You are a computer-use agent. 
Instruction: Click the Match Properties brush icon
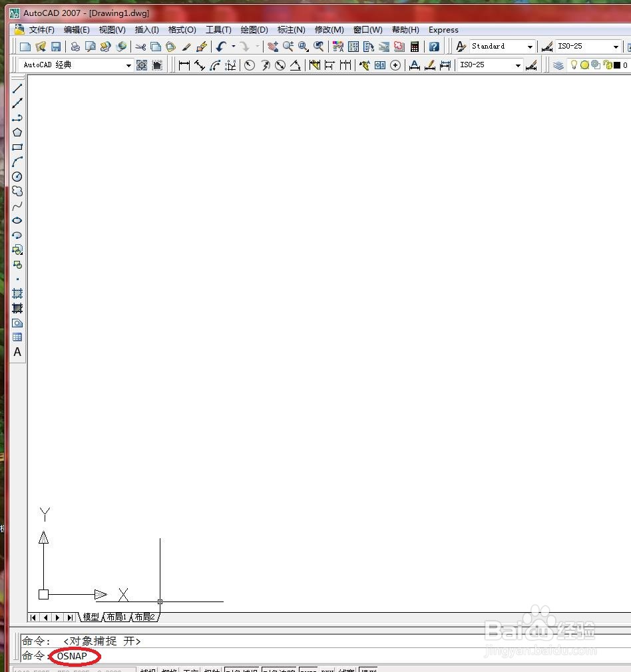(x=186, y=47)
